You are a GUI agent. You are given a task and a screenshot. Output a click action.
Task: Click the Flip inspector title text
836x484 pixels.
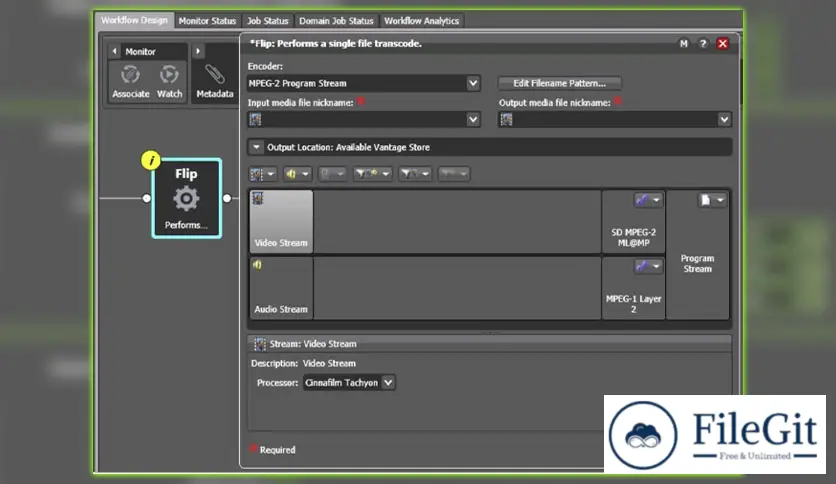[x=335, y=44]
